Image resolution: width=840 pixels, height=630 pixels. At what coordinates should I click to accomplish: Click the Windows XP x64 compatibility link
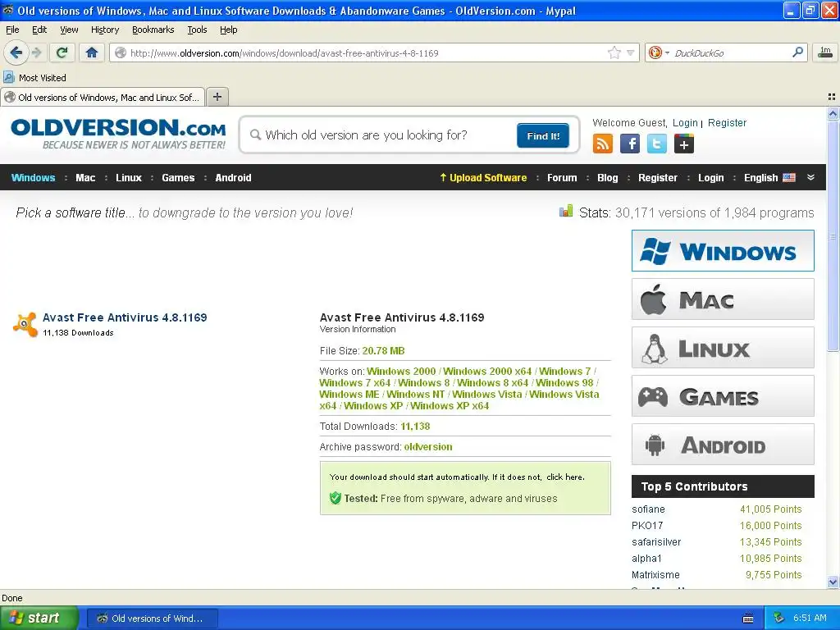[450, 405]
